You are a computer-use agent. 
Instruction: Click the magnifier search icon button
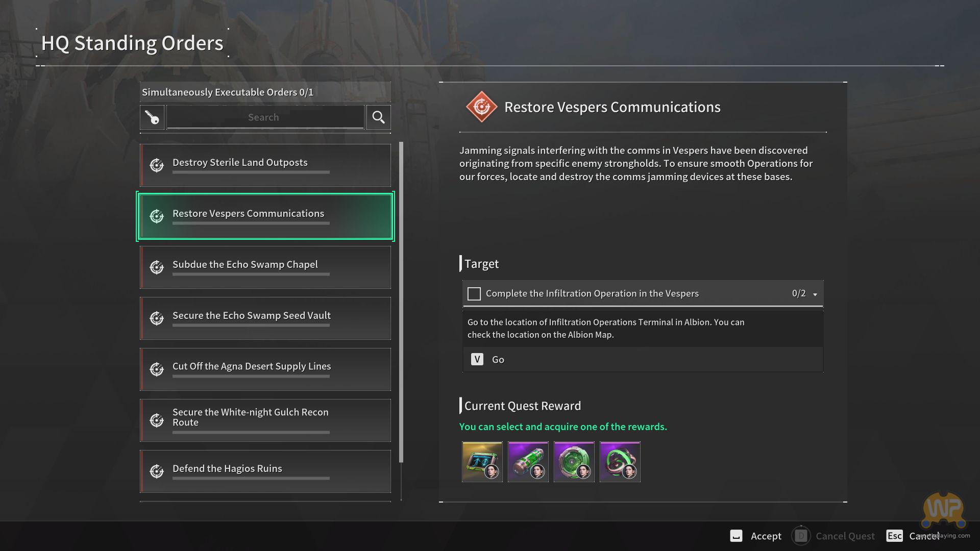click(378, 117)
